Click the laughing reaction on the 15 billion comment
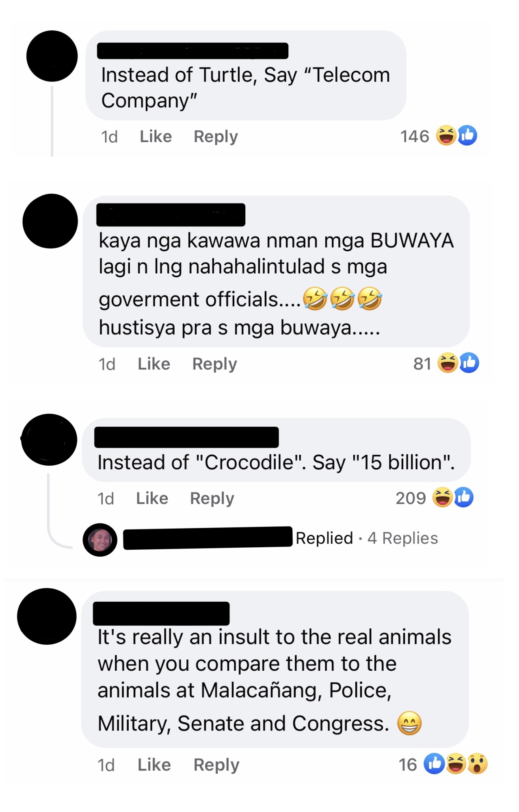Viewport: 519px width, 812px height. pos(442,497)
